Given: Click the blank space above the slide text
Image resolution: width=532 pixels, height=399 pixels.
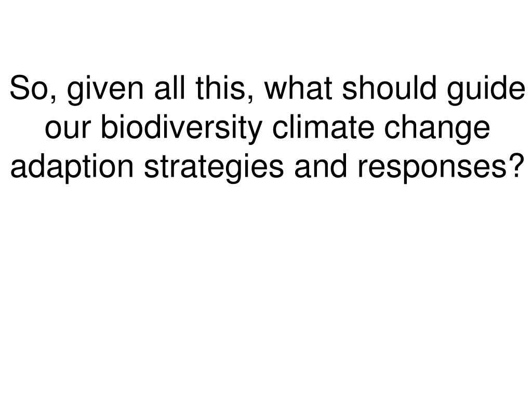Looking at the screenshot, I should (x=266, y=34).
